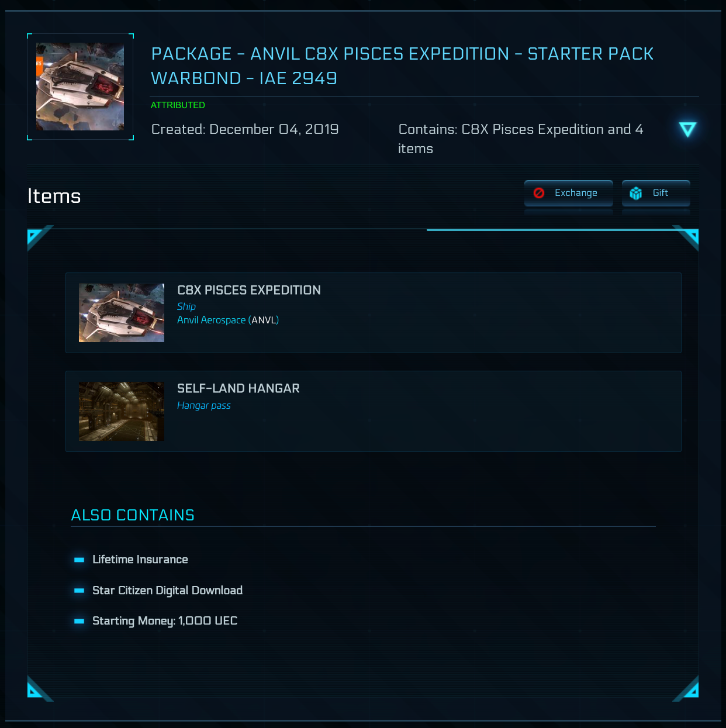
Task: Click the bullet icon beside Starting Money
Action: coord(79,621)
